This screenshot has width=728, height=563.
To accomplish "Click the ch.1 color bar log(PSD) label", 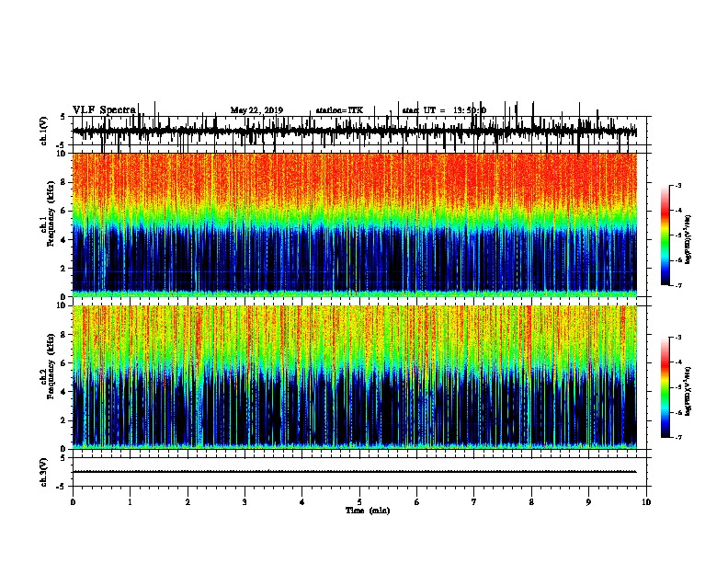I will [688, 240].
